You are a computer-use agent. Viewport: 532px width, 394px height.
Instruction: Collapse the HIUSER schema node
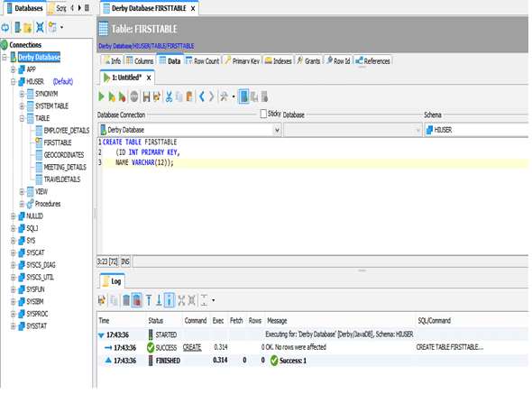[x=13, y=82]
